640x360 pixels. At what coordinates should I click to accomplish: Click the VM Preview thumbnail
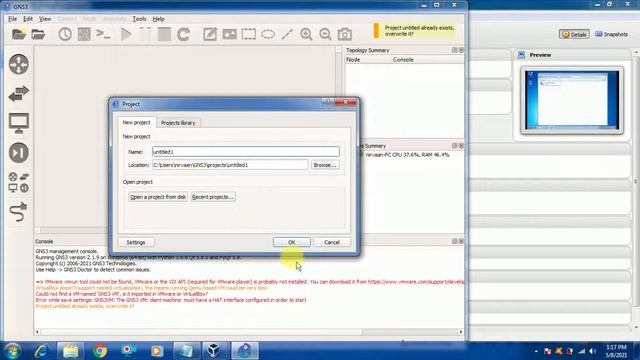[572, 100]
